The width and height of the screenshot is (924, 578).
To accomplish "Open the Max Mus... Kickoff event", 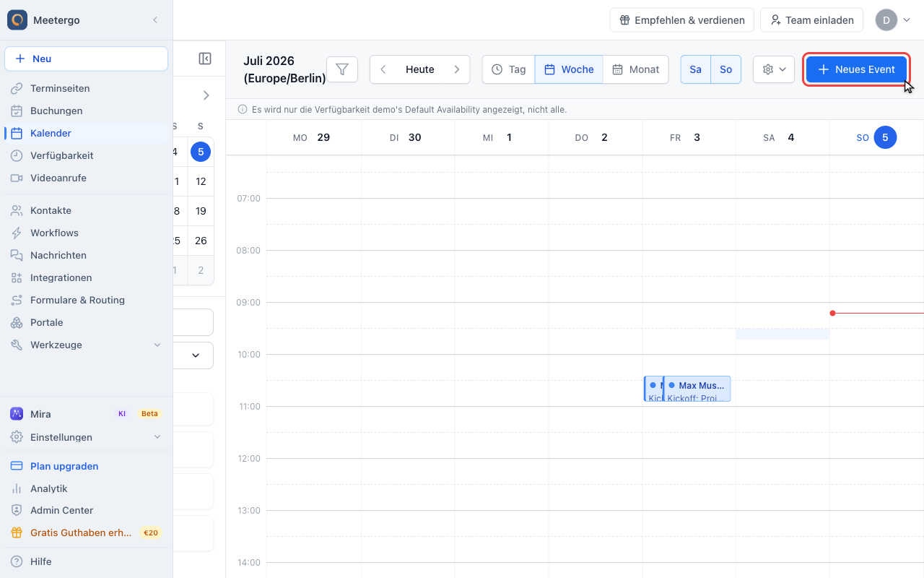I will click(x=697, y=389).
